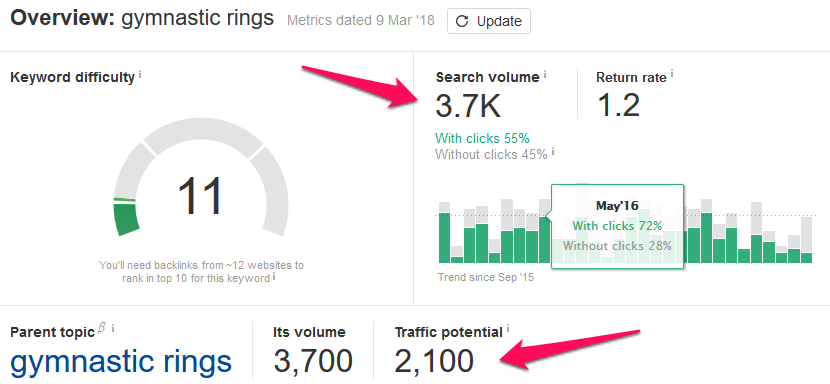Open the gymnastic rings parent topic link

point(121,361)
